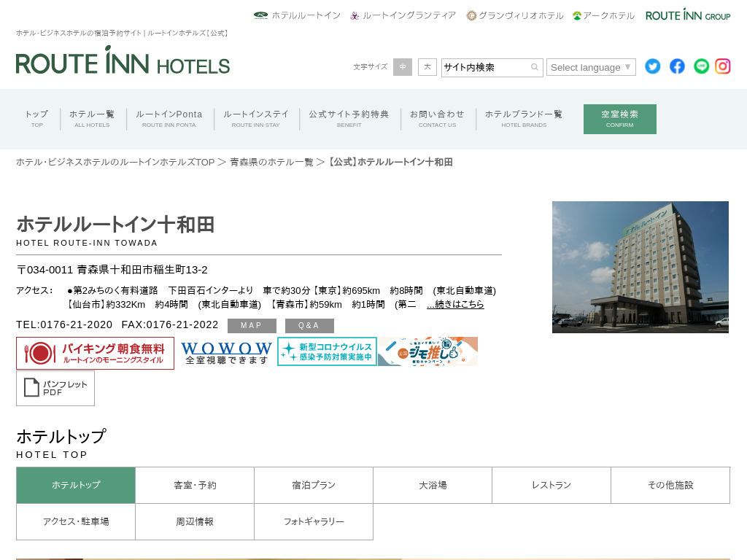
Task: Follow breadcrumb ルートインホテルズTOP link
Action: point(115,163)
